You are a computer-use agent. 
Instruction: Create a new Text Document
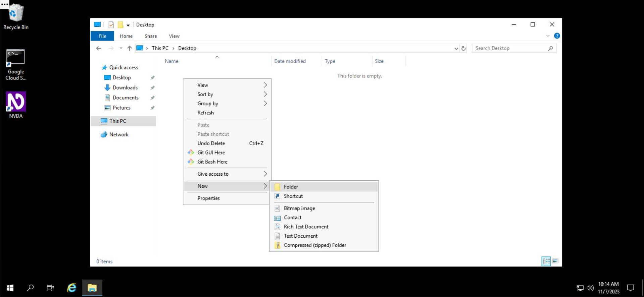[x=324, y=236]
